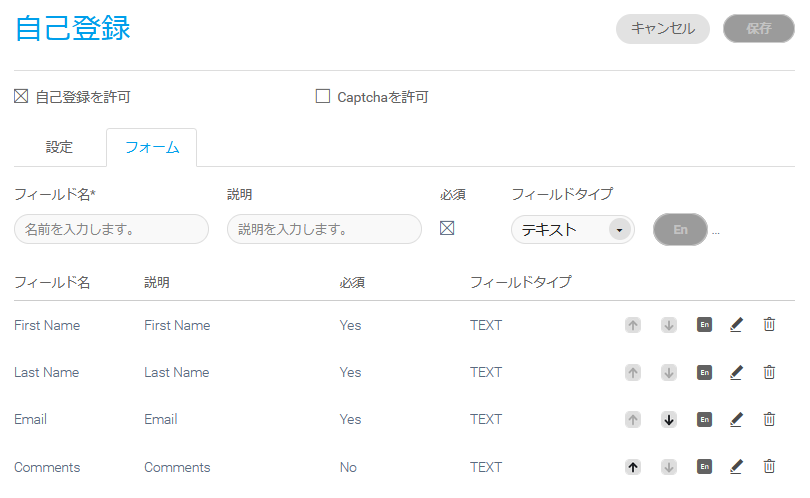Click the round En language button beside dropdown
The width and height of the screenshot is (810, 498).
(x=680, y=229)
